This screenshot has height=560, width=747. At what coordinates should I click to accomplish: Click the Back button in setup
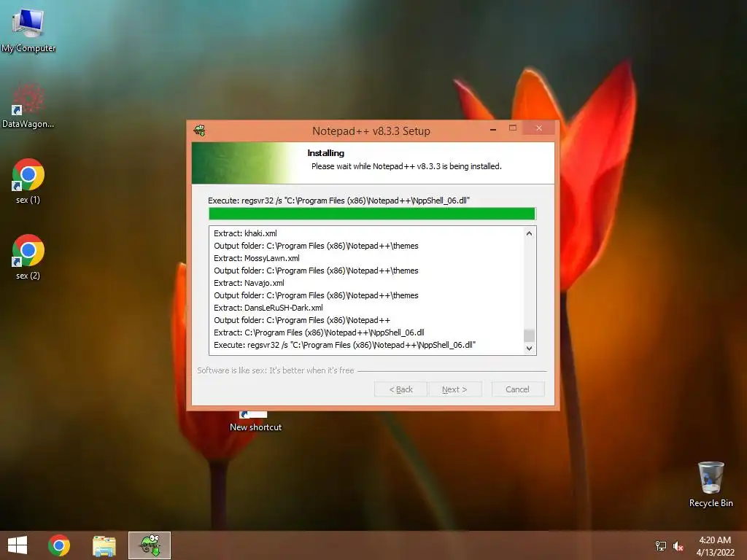point(400,389)
